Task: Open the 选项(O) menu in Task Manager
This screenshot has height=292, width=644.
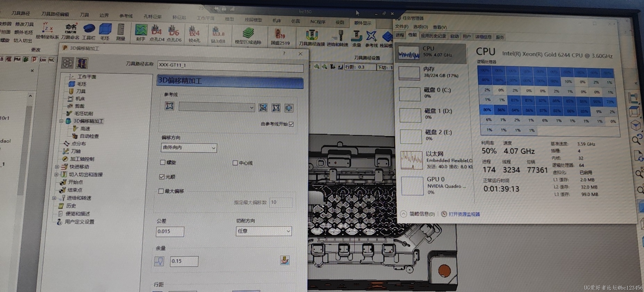Action: pos(420,27)
